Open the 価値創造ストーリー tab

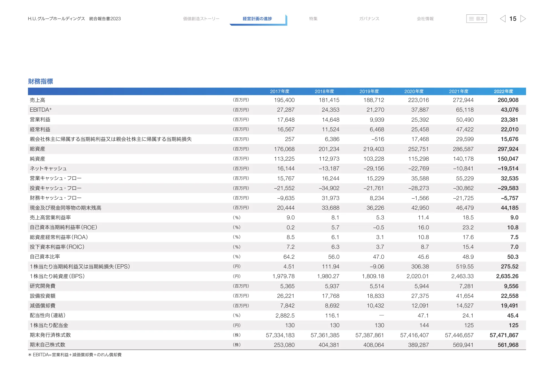(201, 19)
